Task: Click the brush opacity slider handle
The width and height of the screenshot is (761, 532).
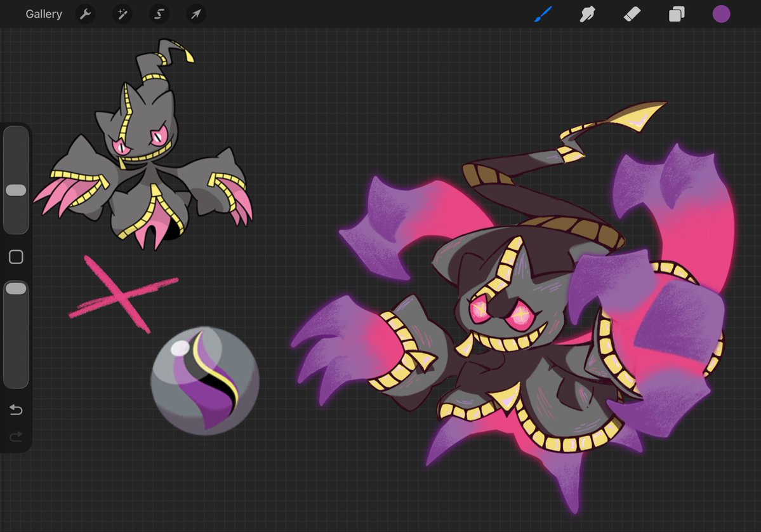Action: coord(16,289)
